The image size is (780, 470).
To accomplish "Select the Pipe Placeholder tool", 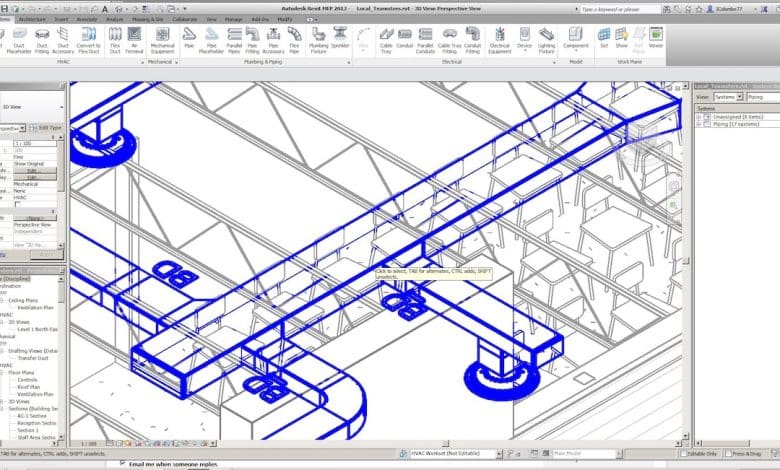I will coord(211,41).
